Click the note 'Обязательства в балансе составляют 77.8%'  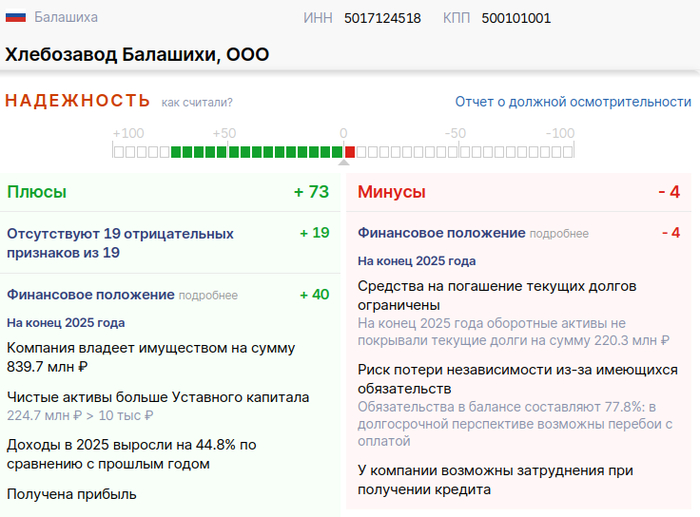tap(515, 424)
